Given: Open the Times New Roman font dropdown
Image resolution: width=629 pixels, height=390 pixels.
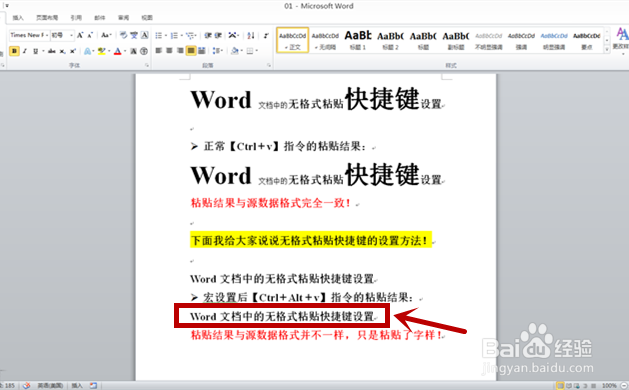Looking at the screenshot, I should [x=47, y=35].
